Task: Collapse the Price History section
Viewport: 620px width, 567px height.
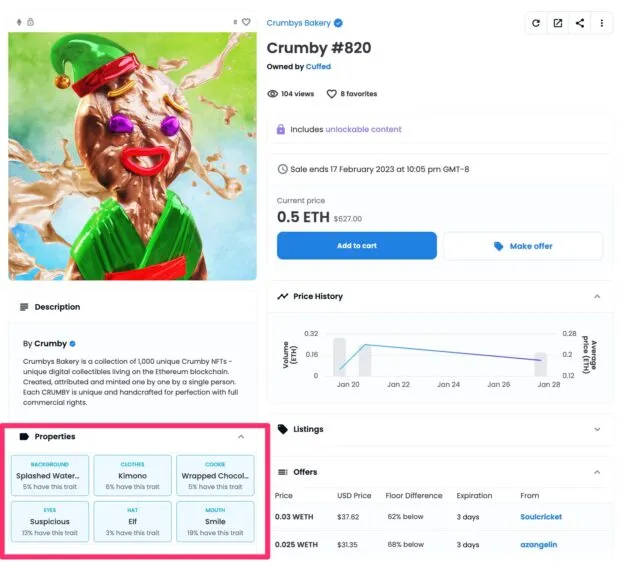Action: click(597, 297)
